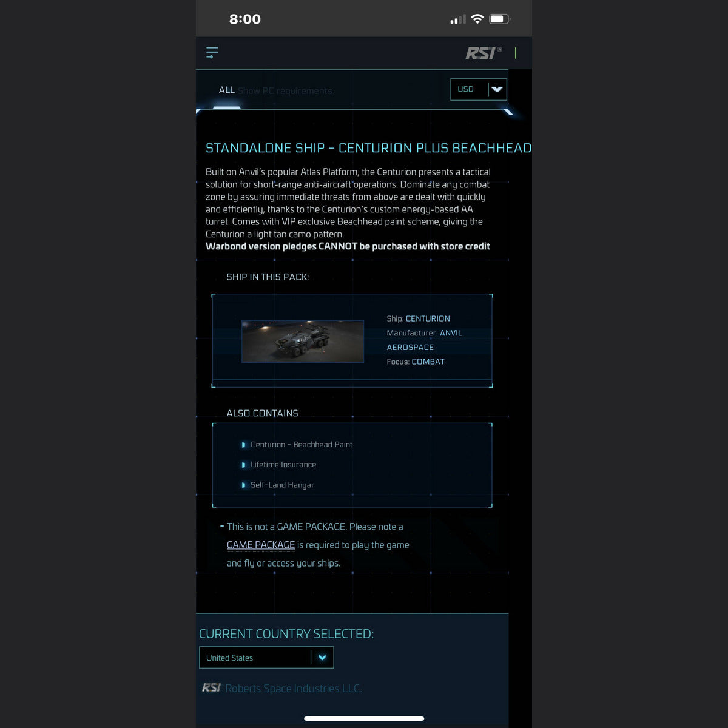Click the Roberts Space Industries LLC footer text
This screenshot has width=728, height=728.
pos(293,689)
